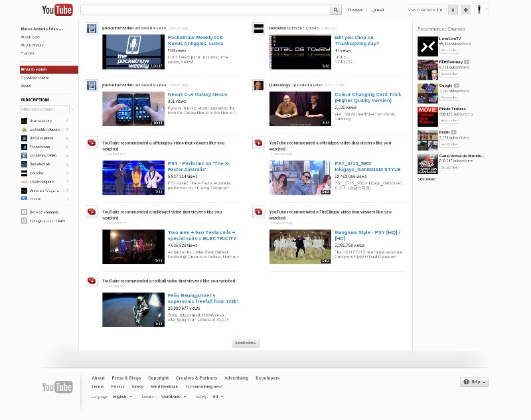Open the notification counter box showing 0
The height and width of the screenshot is (420, 531).
pyautogui.click(x=453, y=10)
